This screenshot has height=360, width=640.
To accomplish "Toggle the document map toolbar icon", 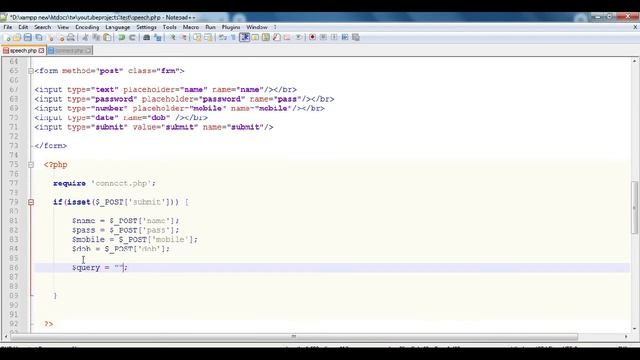I will (266, 38).
